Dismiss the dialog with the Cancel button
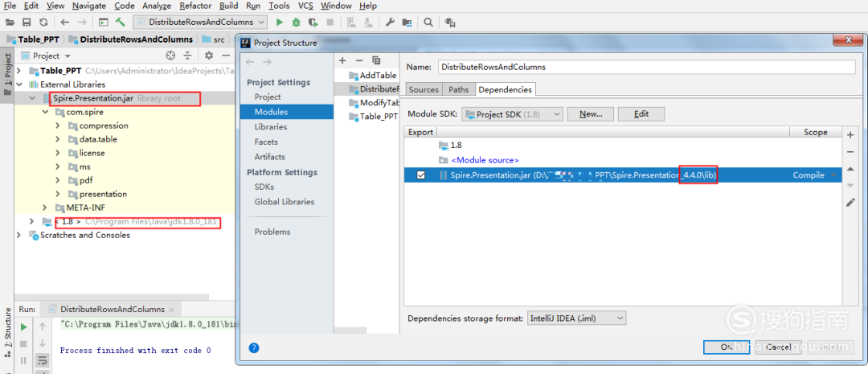 [778, 347]
